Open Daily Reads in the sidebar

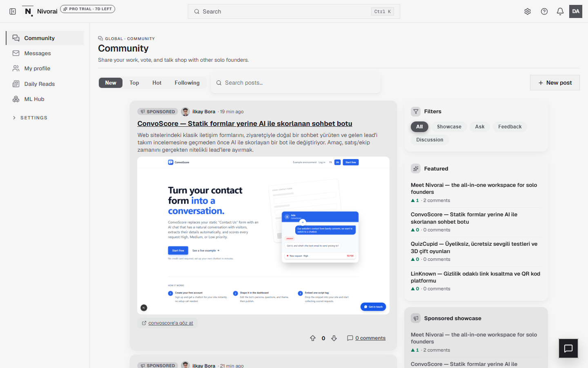click(x=45, y=84)
